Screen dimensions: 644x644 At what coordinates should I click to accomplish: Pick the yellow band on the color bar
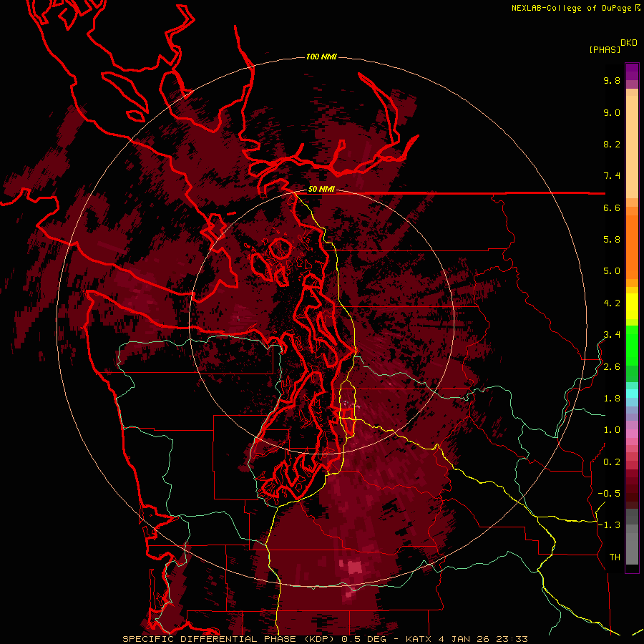632,306
